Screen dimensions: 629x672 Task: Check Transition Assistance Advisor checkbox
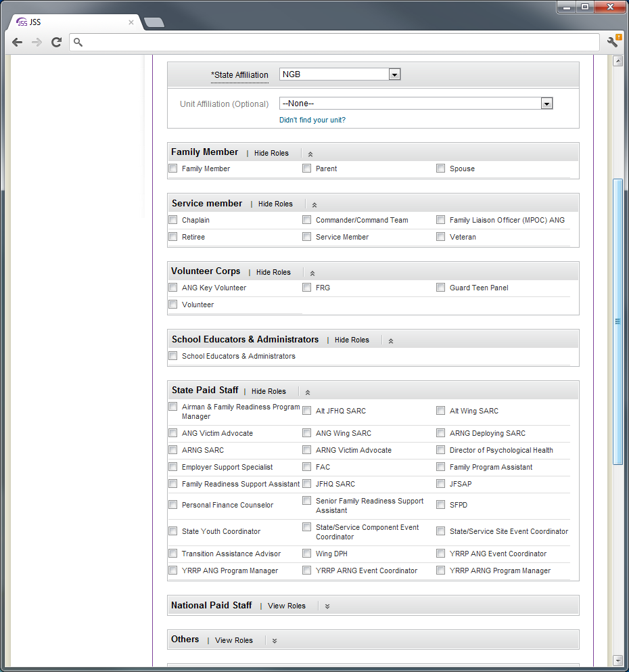click(x=173, y=554)
